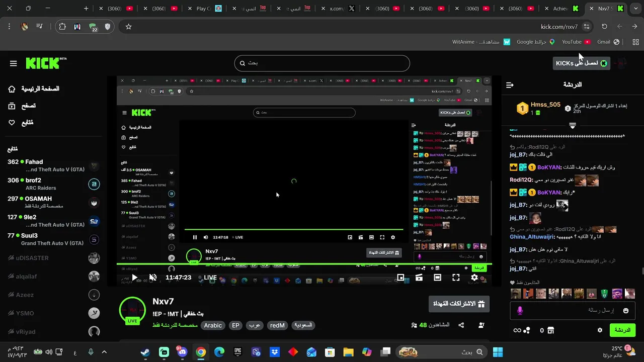Open the Kick sidebar hamburger menu
The width and height of the screenshot is (644, 362).
click(x=14, y=63)
